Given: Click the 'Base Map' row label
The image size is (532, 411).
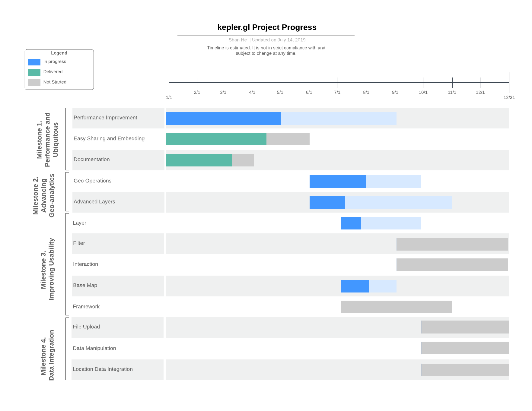Looking at the screenshot, I should point(85,285).
